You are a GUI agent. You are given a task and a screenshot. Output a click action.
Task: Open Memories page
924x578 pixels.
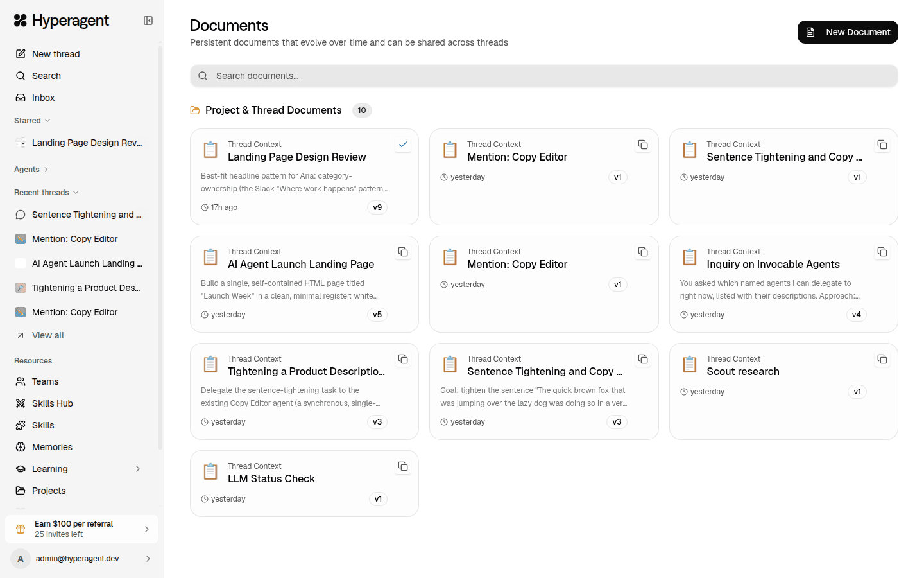(x=79, y=447)
